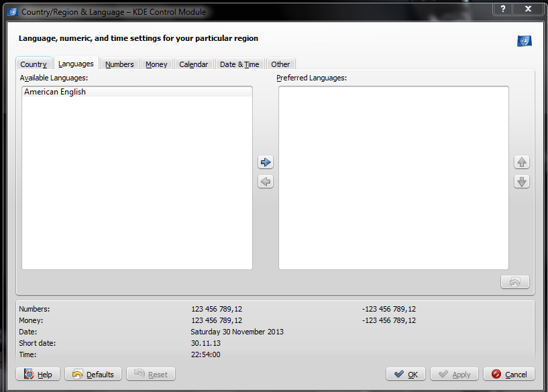Close the KDE Control Module window
Image resolution: width=548 pixels, height=392 pixels.
(528, 9)
